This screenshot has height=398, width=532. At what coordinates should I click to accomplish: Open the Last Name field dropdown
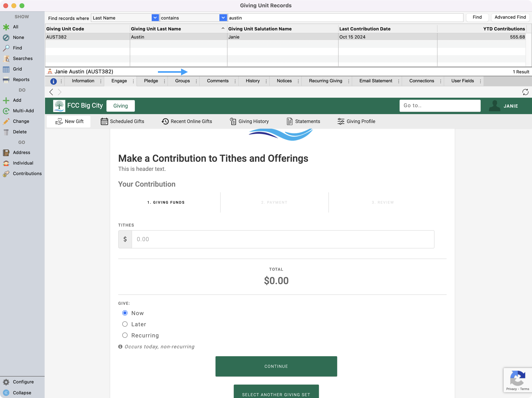[155, 18]
